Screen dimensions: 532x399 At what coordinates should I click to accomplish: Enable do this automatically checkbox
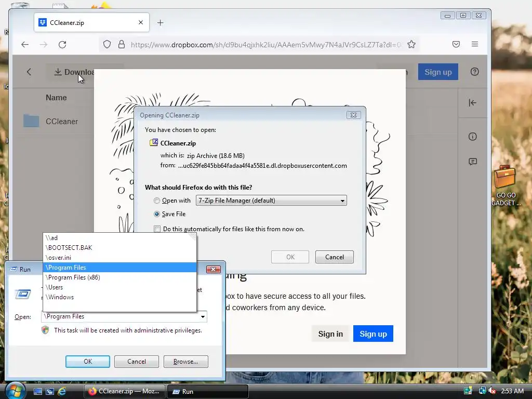[x=157, y=229]
